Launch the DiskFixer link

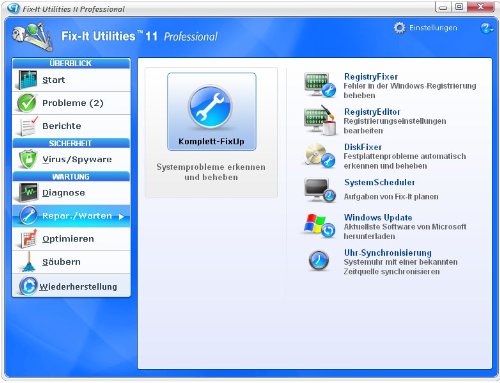(363, 147)
